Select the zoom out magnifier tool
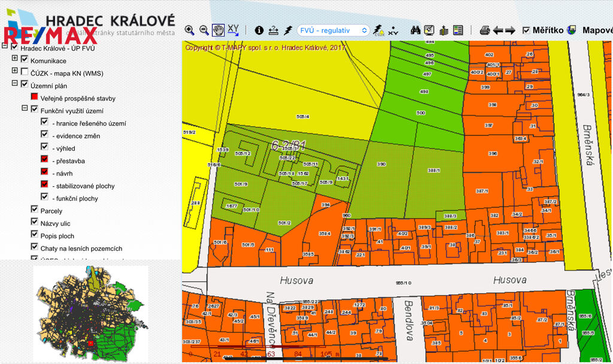This screenshot has height=364, width=613. click(204, 30)
